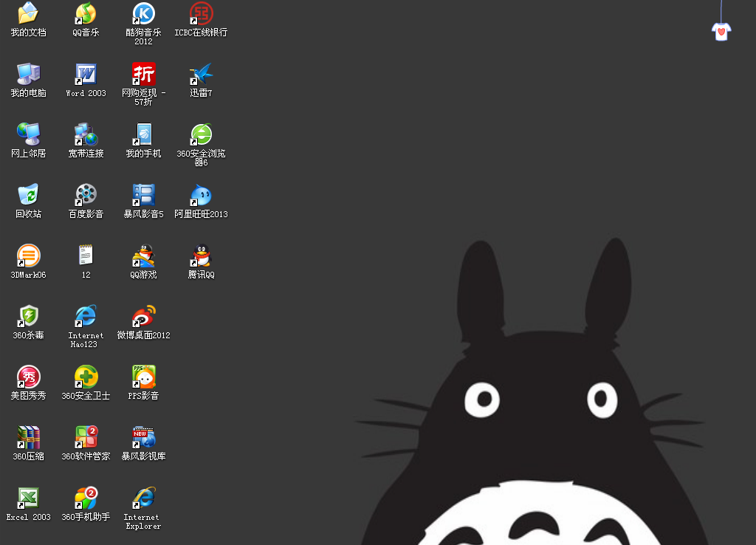Select the 我的文档 folder icon
This screenshot has height=545, width=756.
(x=28, y=13)
